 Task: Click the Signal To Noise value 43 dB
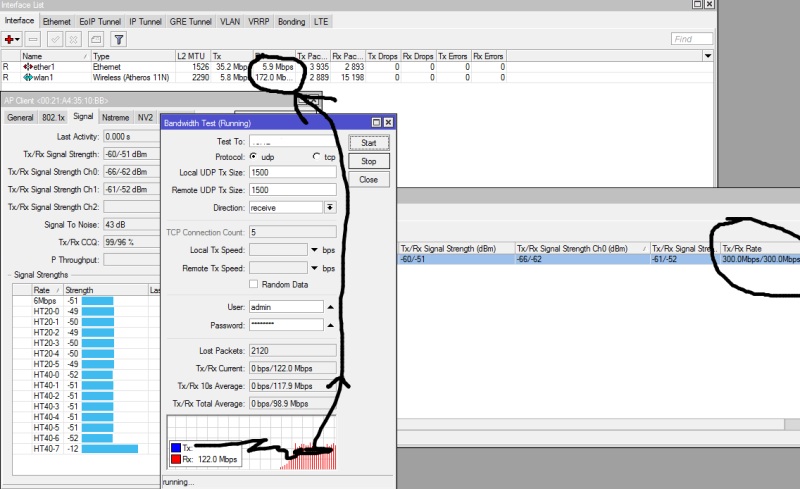[x=131, y=225]
